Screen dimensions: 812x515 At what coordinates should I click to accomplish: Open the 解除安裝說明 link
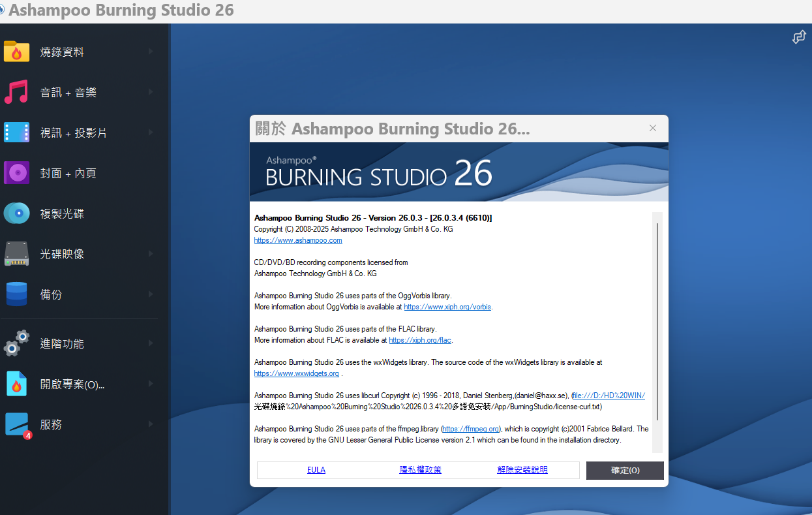[522, 470]
